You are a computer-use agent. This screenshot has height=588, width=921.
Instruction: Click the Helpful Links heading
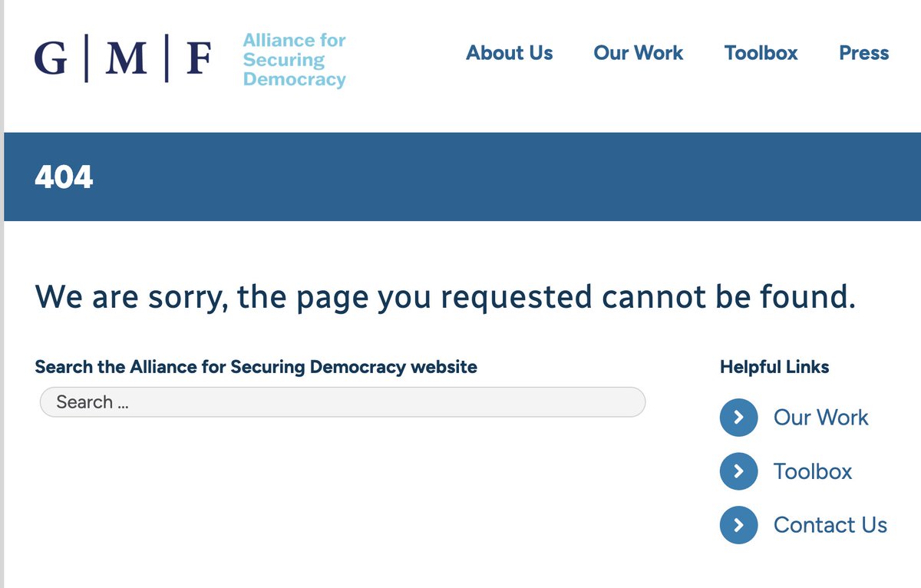pyautogui.click(x=774, y=367)
